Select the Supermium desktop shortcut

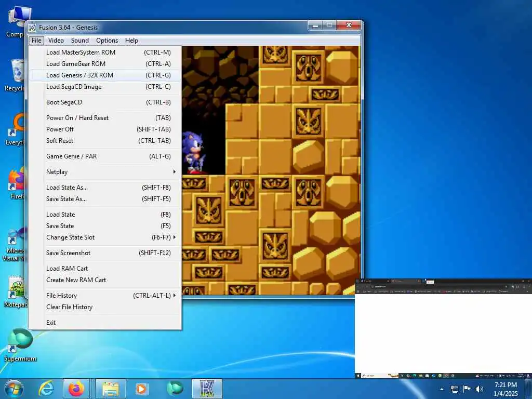point(20,345)
